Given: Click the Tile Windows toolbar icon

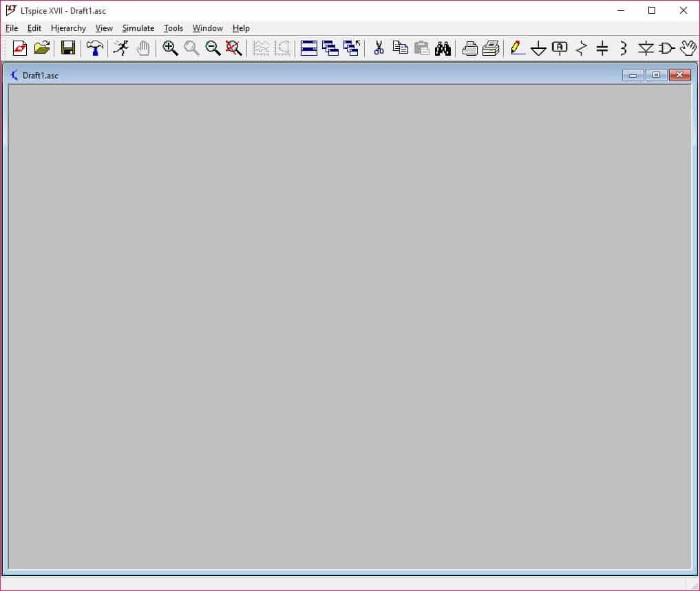Looking at the screenshot, I should (309, 48).
